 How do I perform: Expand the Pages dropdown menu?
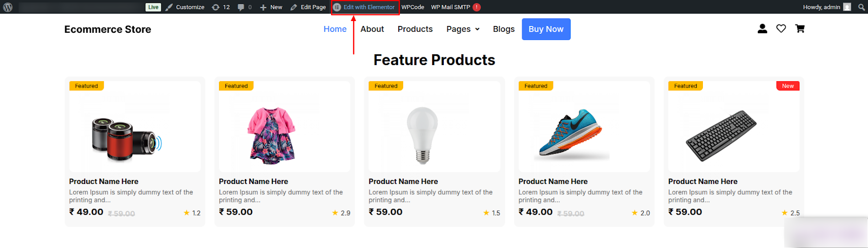click(463, 29)
